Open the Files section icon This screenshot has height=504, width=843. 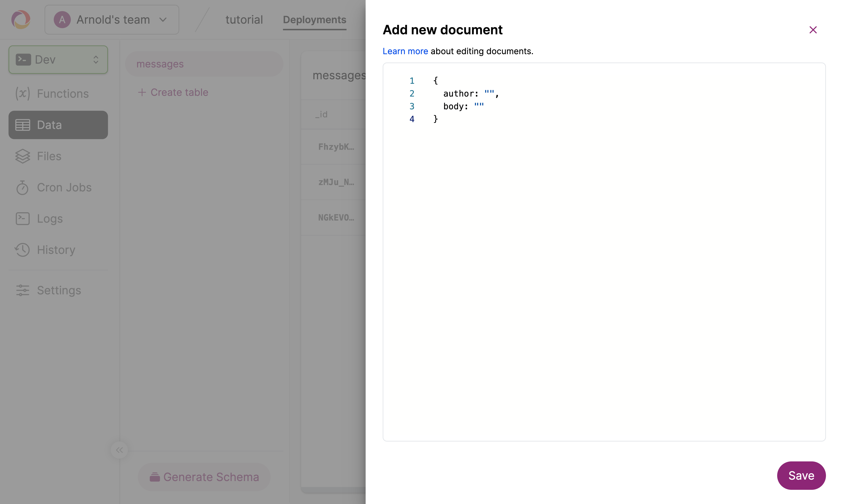[x=22, y=156]
